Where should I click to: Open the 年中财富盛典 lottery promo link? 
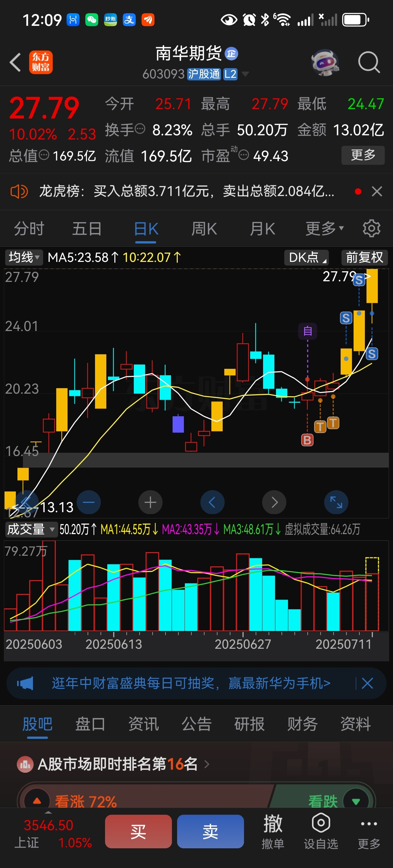click(x=191, y=683)
